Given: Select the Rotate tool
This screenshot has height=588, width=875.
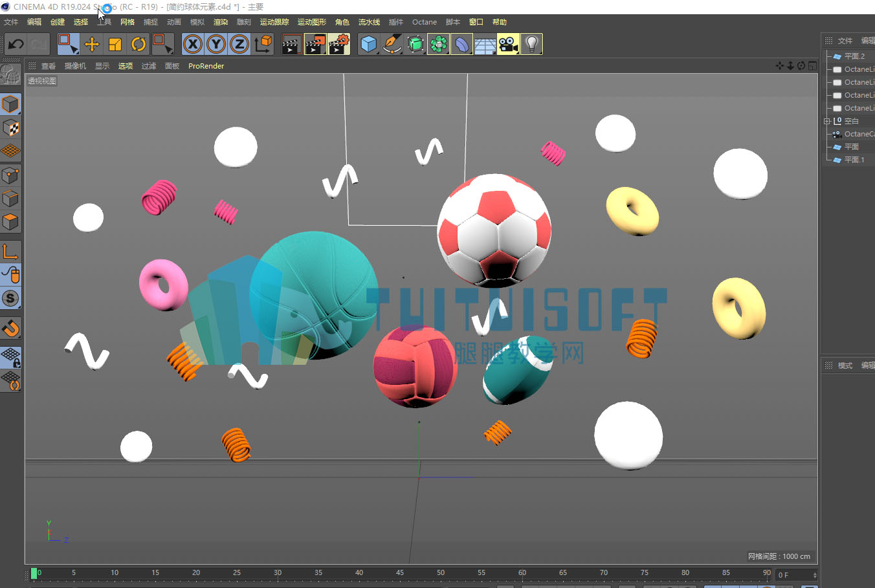Looking at the screenshot, I should [138, 44].
